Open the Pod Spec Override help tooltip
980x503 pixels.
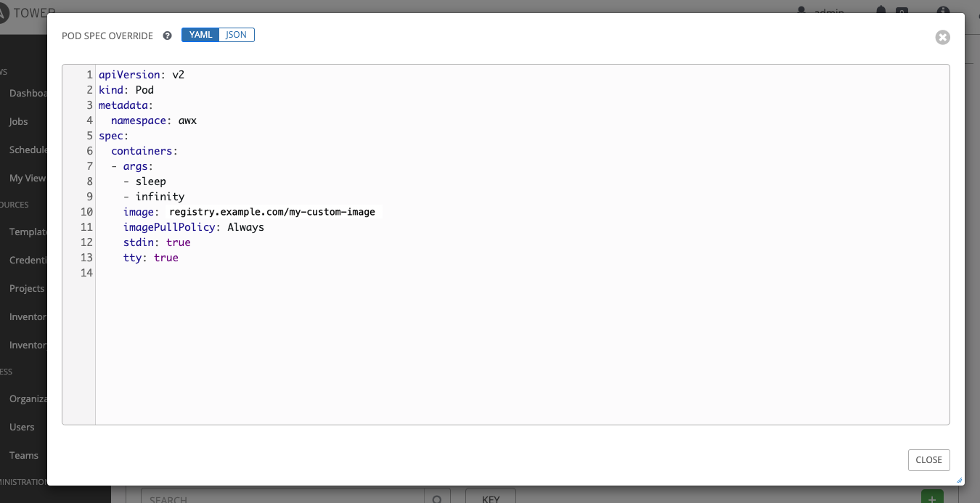[x=168, y=36]
